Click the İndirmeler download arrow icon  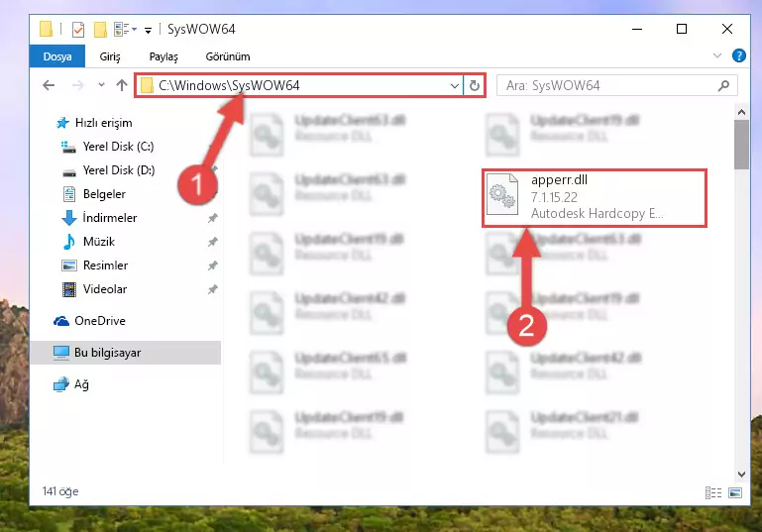69,218
